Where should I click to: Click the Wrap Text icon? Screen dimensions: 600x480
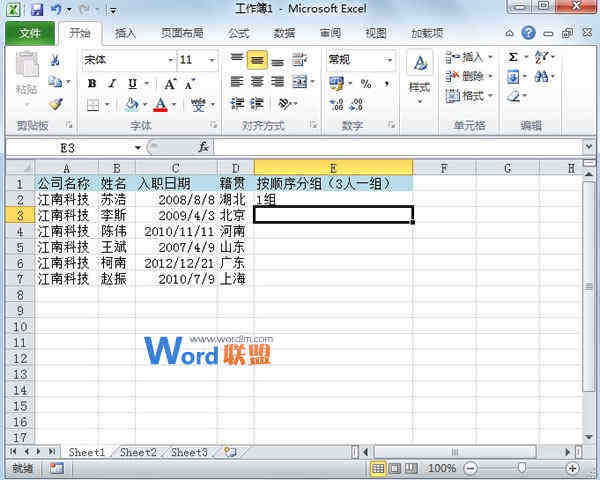pos(300,60)
